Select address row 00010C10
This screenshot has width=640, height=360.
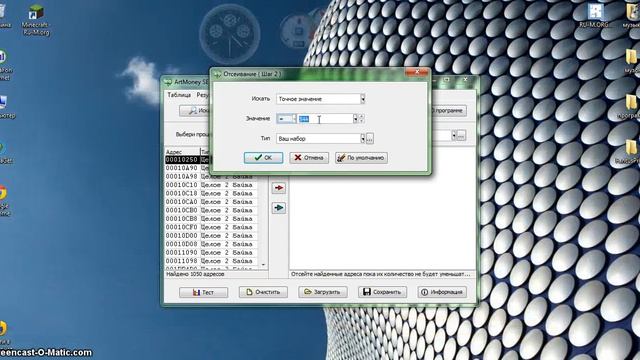[x=211, y=185]
